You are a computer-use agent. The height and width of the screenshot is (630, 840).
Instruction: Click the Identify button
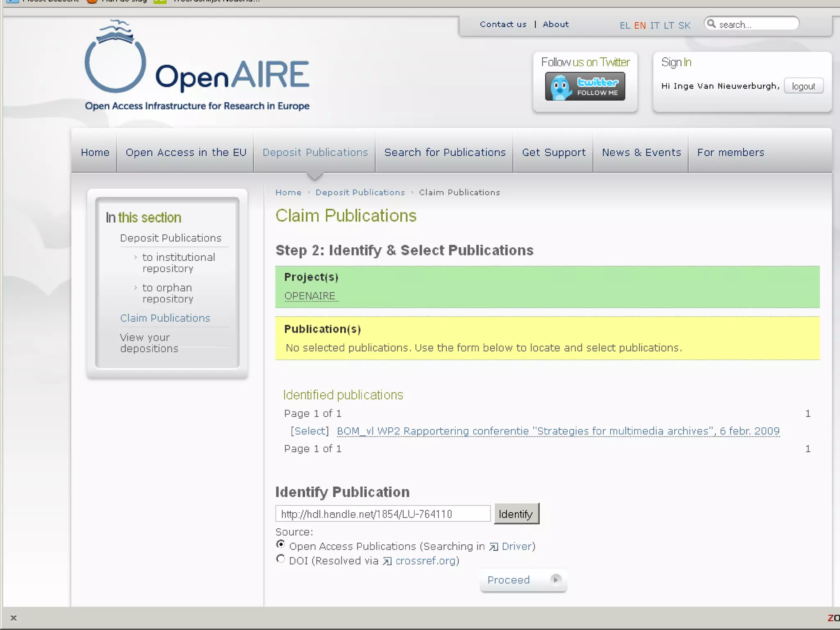click(516, 514)
